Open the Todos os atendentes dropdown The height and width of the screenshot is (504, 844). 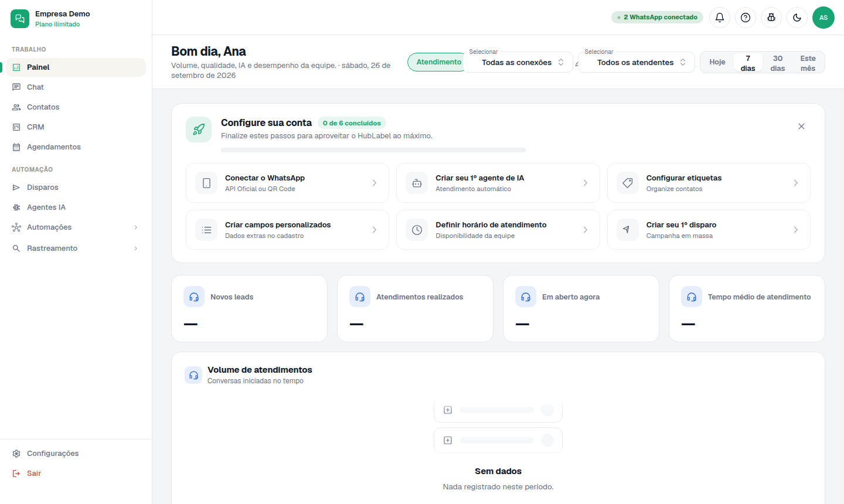click(637, 62)
